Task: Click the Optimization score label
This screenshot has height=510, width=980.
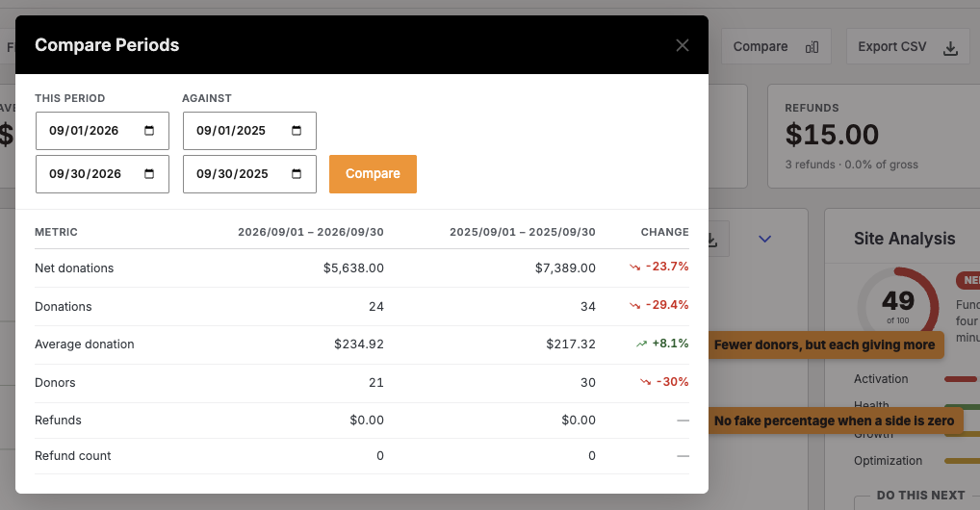Action: pyautogui.click(x=889, y=461)
